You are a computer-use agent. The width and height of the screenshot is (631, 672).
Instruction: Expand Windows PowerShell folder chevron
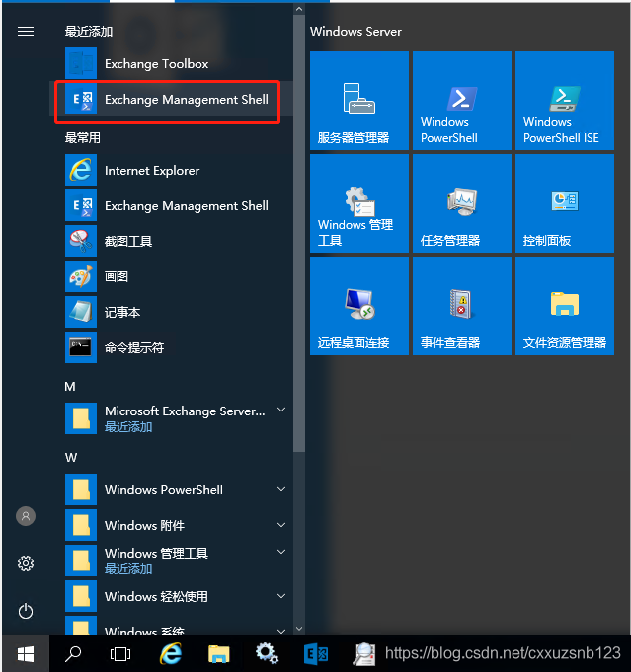(281, 489)
